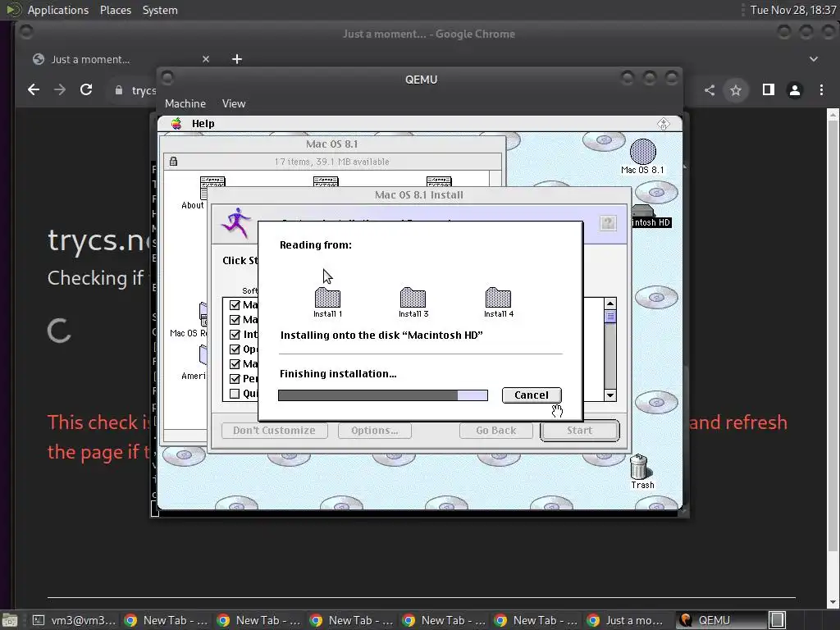Click the workspace switcher in bottom panel
The height and width of the screenshot is (630, 840).
[778, 620]
